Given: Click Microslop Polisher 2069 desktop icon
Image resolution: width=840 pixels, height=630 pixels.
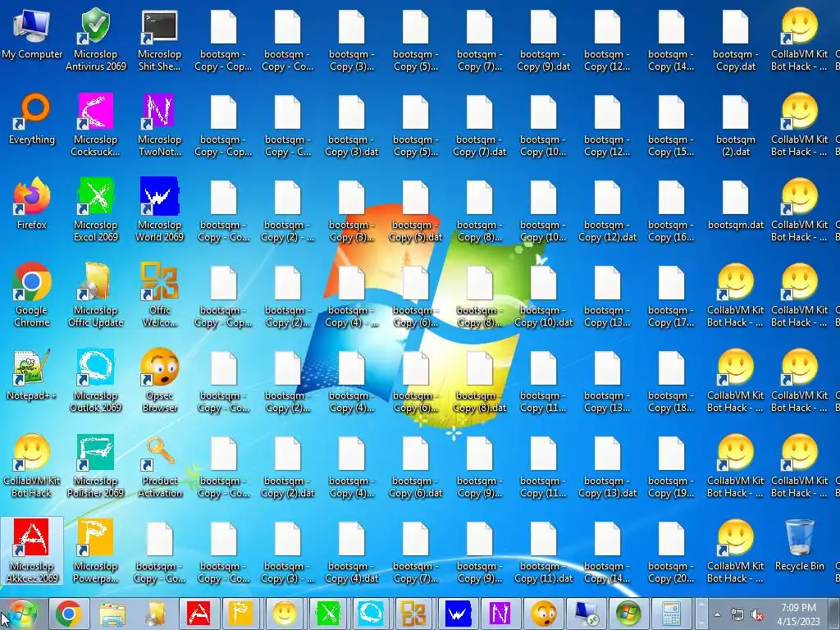Looking at the screenshot, I should coord(95,466).
